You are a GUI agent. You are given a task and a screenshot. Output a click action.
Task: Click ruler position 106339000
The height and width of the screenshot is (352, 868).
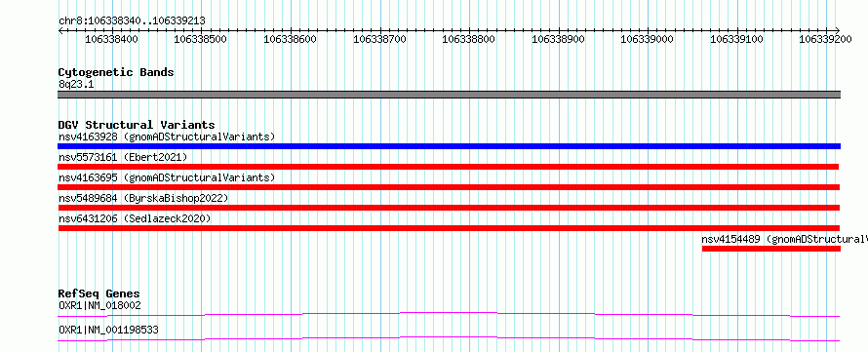tap(648, 39)
